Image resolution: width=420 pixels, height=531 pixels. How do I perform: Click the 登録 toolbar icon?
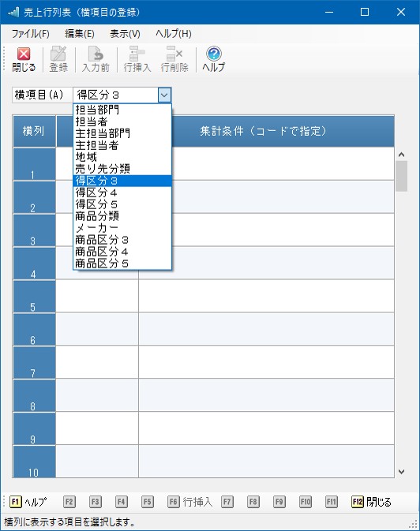pos(58,59)
